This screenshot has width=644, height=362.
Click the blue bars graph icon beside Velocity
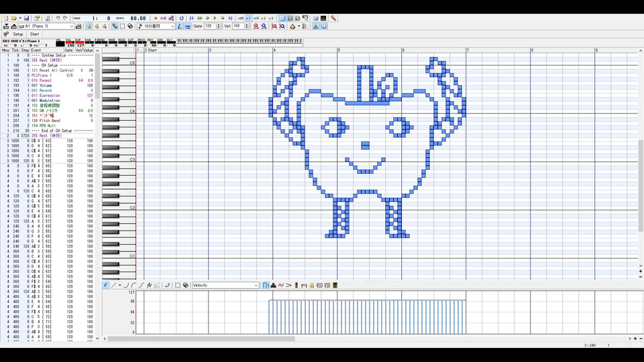pyautogui.click(x=266, y=286)
